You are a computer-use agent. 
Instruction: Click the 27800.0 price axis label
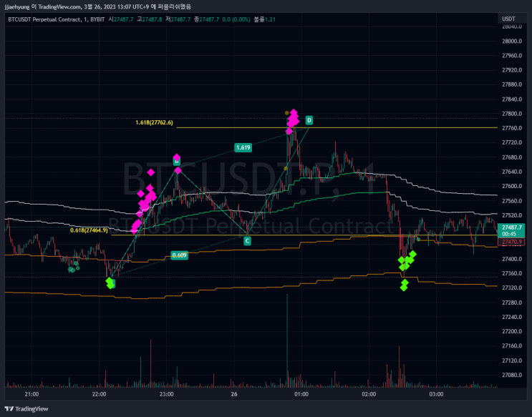tap(512, 114)
